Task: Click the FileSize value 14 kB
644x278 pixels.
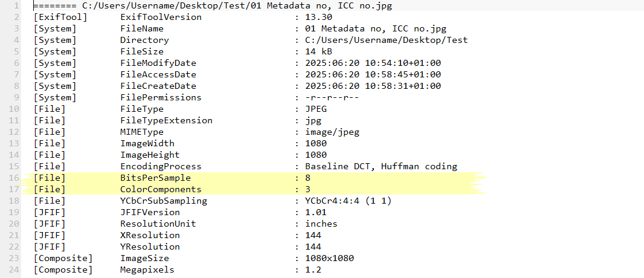Action: click(x=319, y=52)
